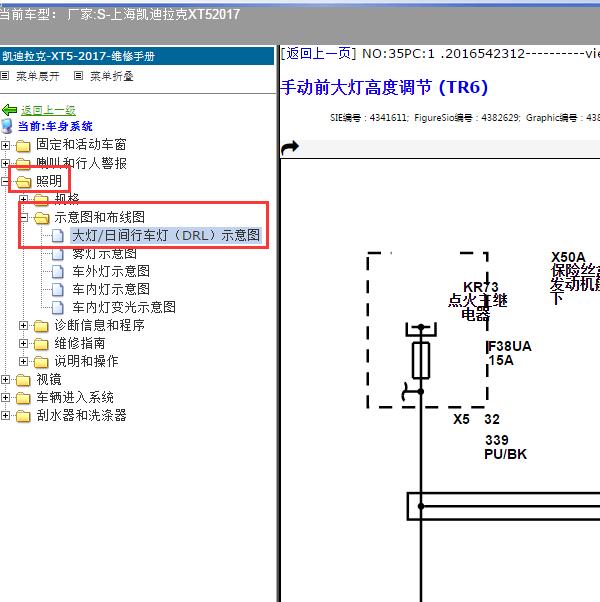Open the 固定和活动车窗 folder
The height and width of the screenshot is (602, 600).
pos(81,144)
